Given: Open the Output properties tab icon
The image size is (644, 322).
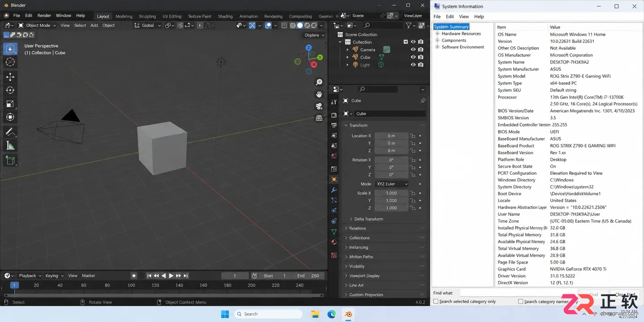Looking at the screenshot, I should tap(334, 125).
